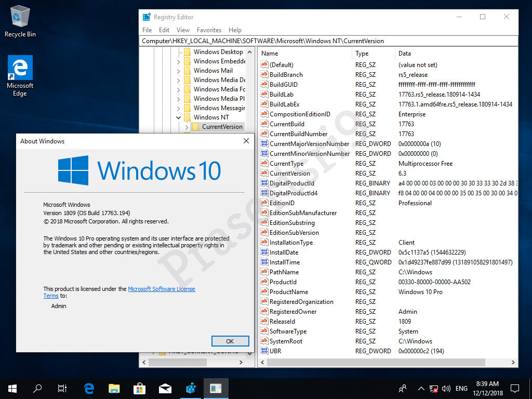Click the tree pane horizontal scrollbar thumb
Screen dimensions: 532x399
click(x=178, y=362)
